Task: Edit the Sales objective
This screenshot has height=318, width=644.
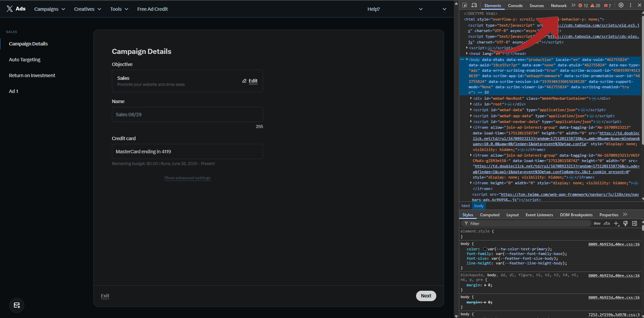Action: [x=250, y=81]
